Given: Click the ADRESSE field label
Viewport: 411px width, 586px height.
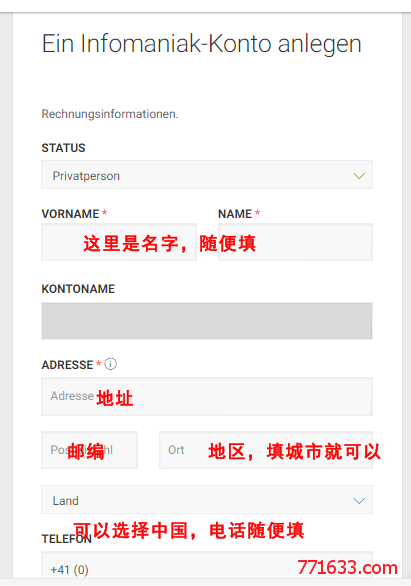Looking at the screenshot, I should point(67,365).
